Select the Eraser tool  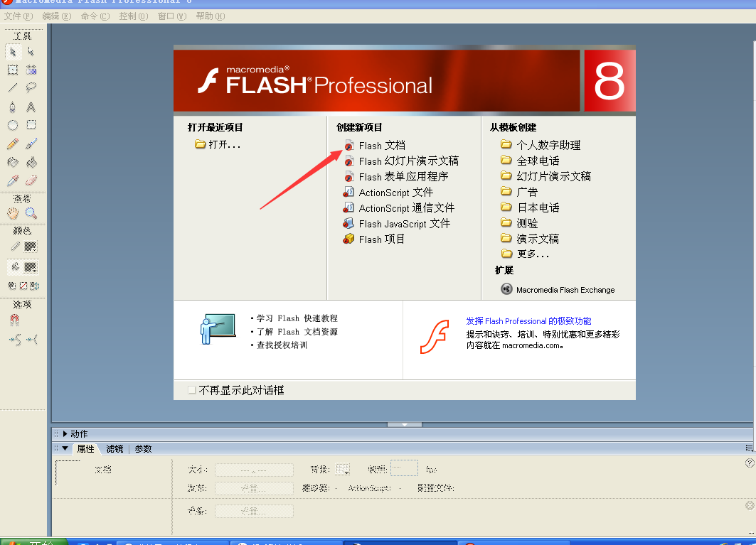31,180
